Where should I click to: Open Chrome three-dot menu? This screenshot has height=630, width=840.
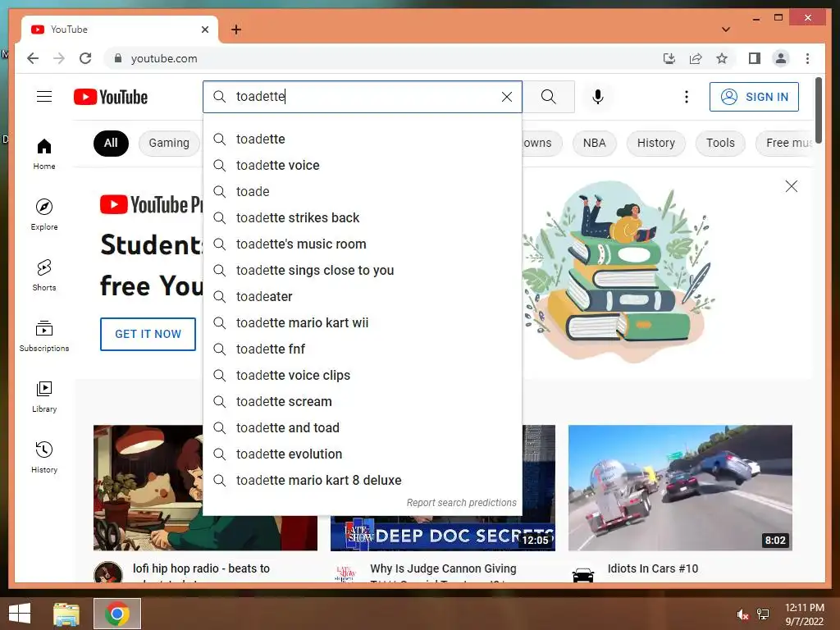pyautogui.click(x=807, y=58)
